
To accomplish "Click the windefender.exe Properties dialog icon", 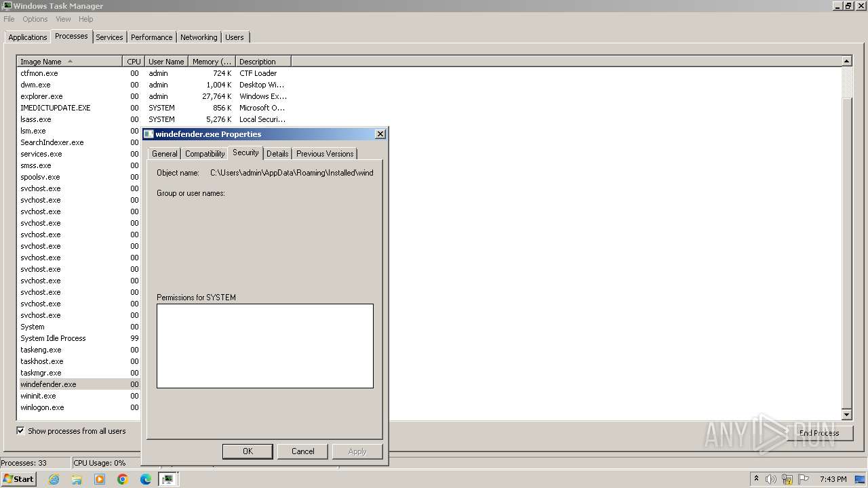I will (149, 134).
